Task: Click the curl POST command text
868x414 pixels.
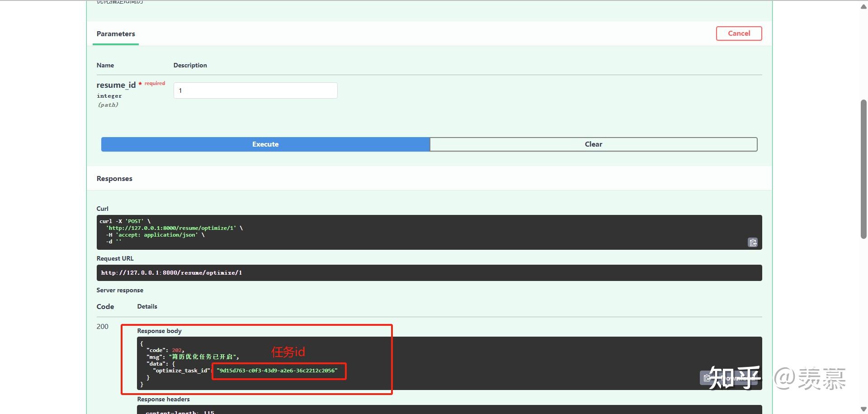Action: coord(127,221)
